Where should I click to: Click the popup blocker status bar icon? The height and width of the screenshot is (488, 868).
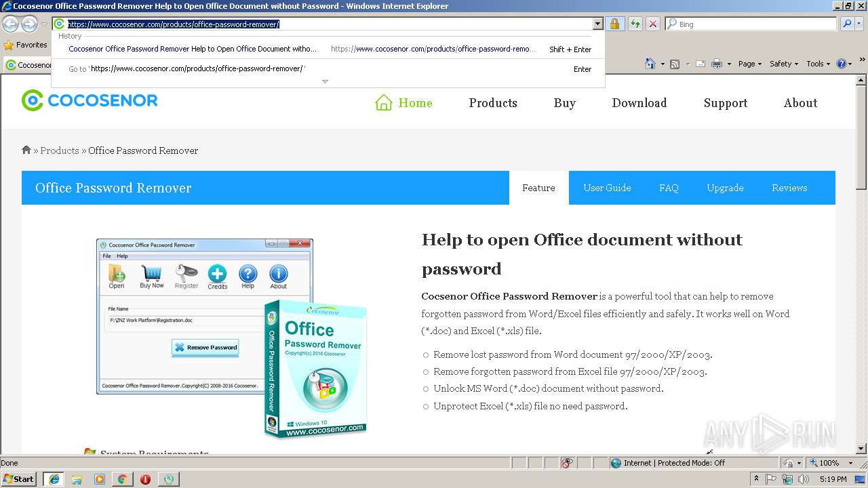click(568, 463)
